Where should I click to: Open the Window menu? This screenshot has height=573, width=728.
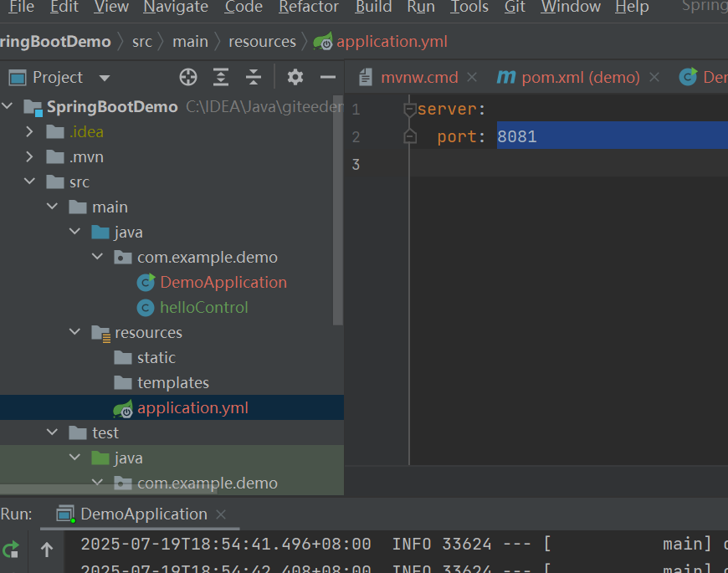[571, 7]
